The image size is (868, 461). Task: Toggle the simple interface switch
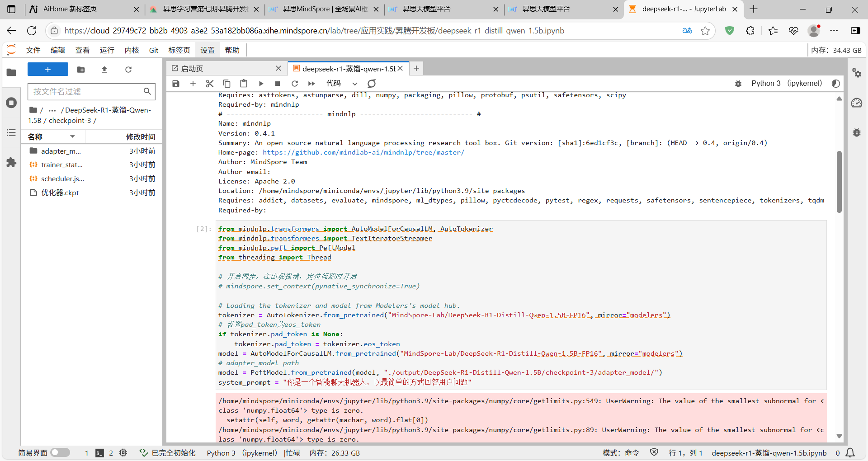coord(60,452)
